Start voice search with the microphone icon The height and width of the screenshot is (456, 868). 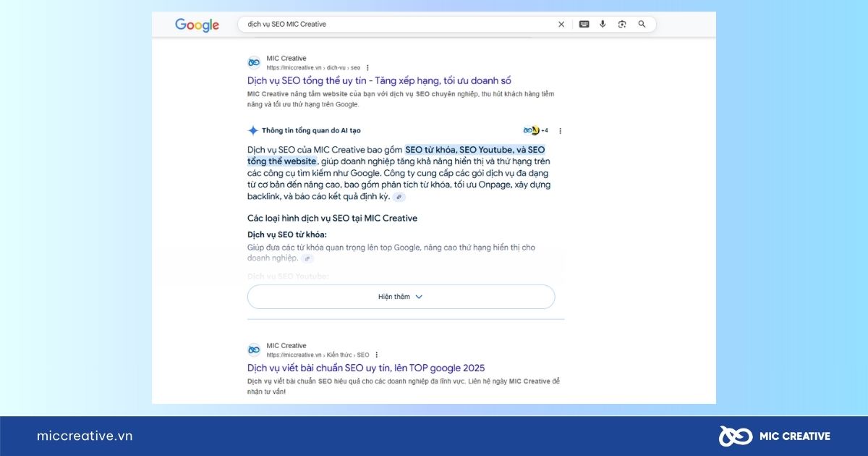coord(603,25)
